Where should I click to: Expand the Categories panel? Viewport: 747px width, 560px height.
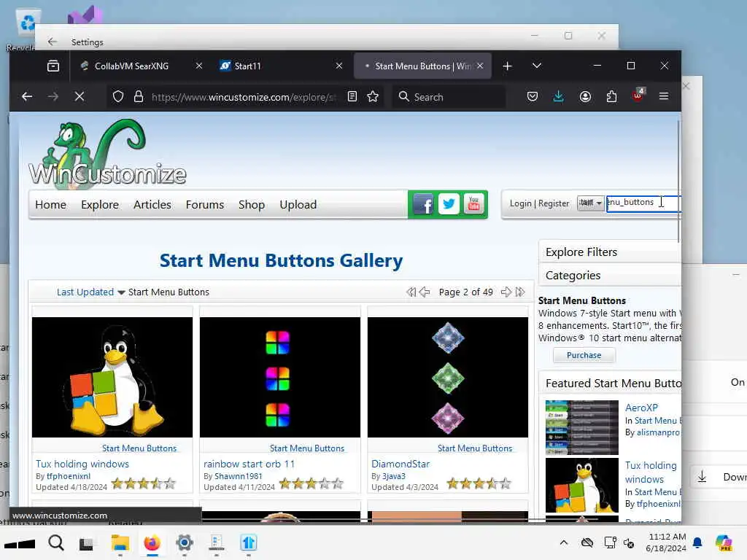click(610, 275)
